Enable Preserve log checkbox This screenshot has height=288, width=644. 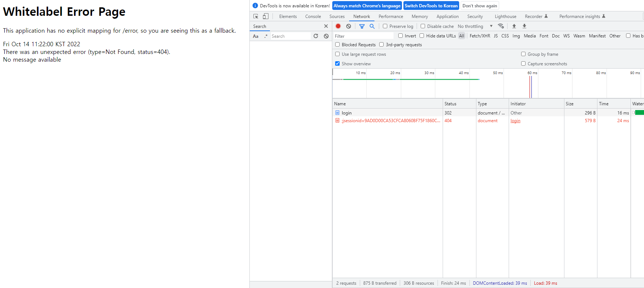tap(385, 26)
